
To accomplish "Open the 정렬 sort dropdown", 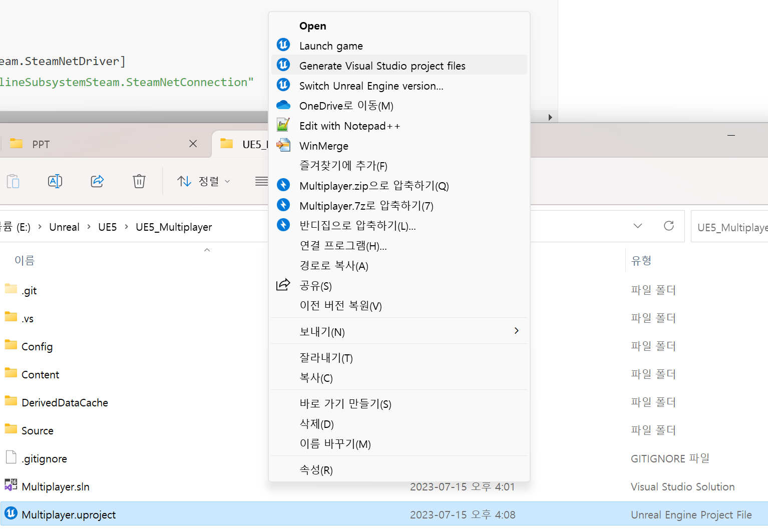I will (x=204, y=181).
